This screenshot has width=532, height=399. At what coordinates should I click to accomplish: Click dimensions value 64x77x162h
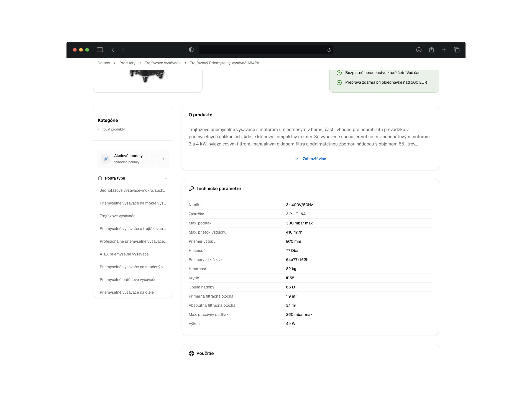coord(297,260)
